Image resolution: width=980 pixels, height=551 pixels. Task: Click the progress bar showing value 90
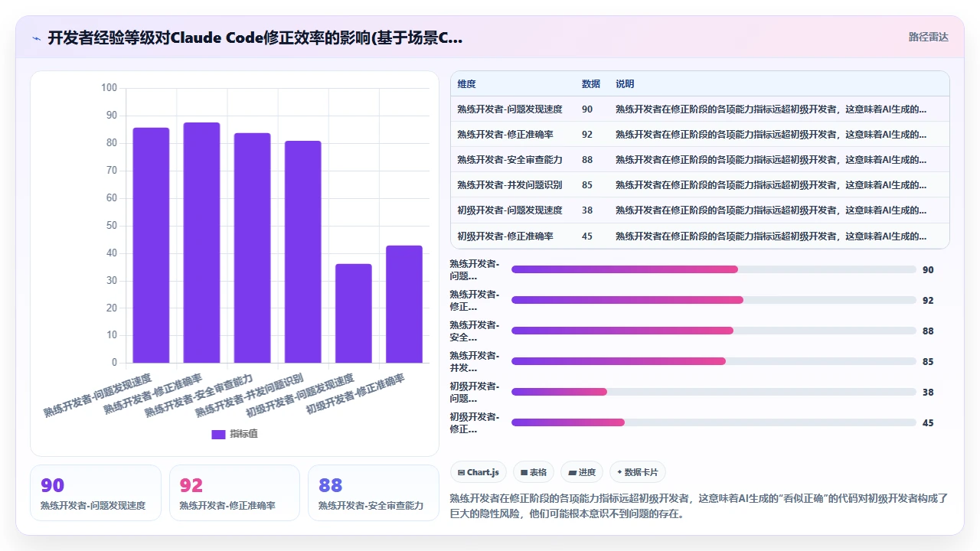coord(714,269)
